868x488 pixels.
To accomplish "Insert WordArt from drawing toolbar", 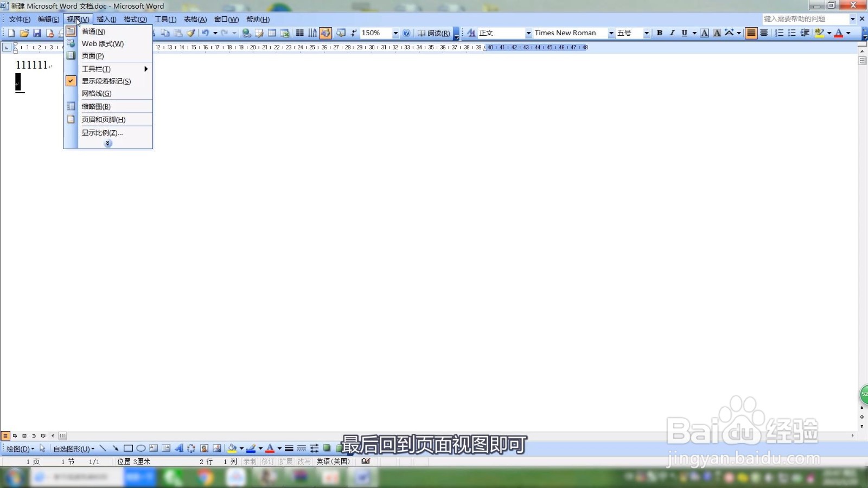I will pyautogui.click(x=178, y=448).
